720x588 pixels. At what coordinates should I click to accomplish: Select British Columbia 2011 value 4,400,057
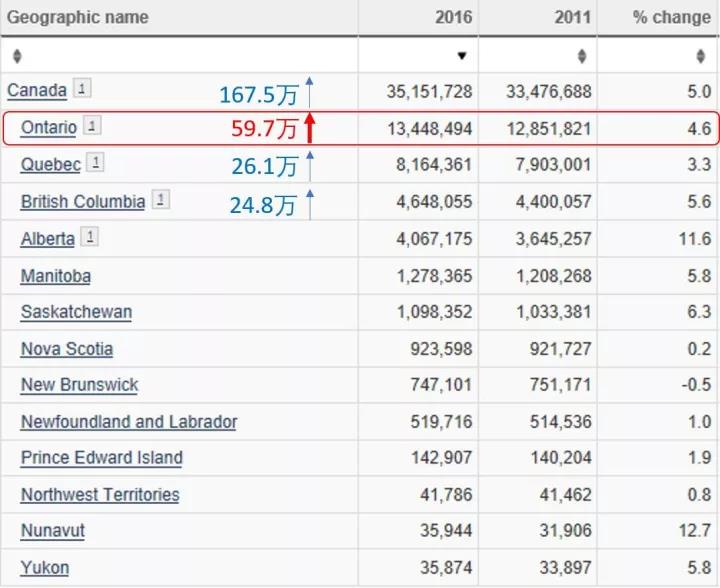(553, 202)
